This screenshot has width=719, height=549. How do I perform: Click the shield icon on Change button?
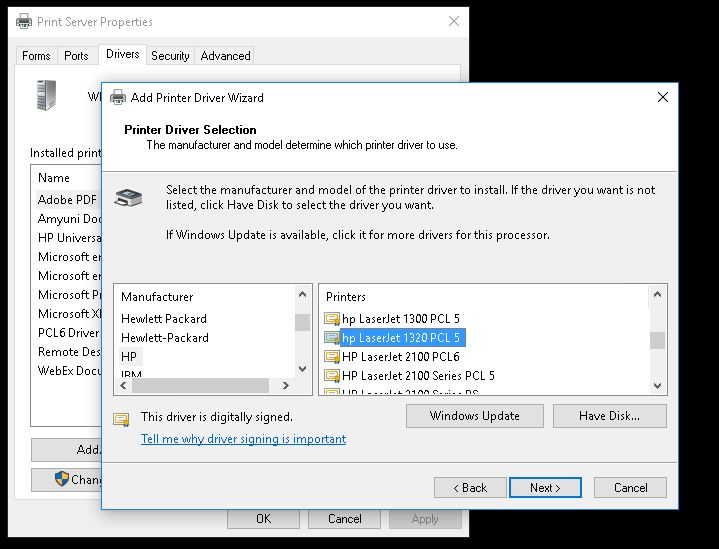61,479
